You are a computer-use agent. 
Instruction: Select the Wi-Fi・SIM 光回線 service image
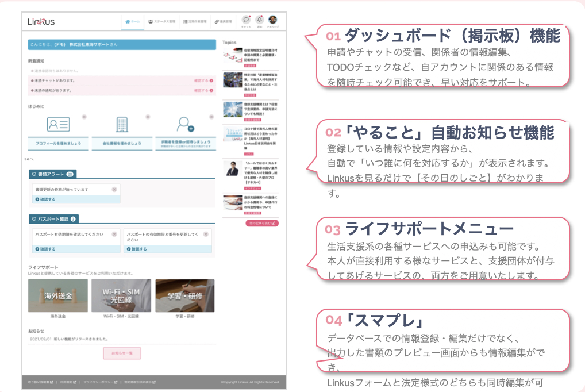point(121,296)
